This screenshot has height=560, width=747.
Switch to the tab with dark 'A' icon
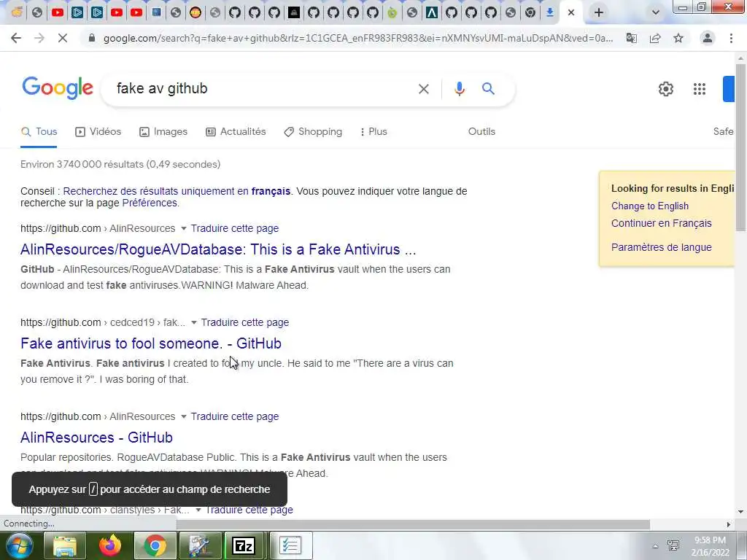pos(432,12)
